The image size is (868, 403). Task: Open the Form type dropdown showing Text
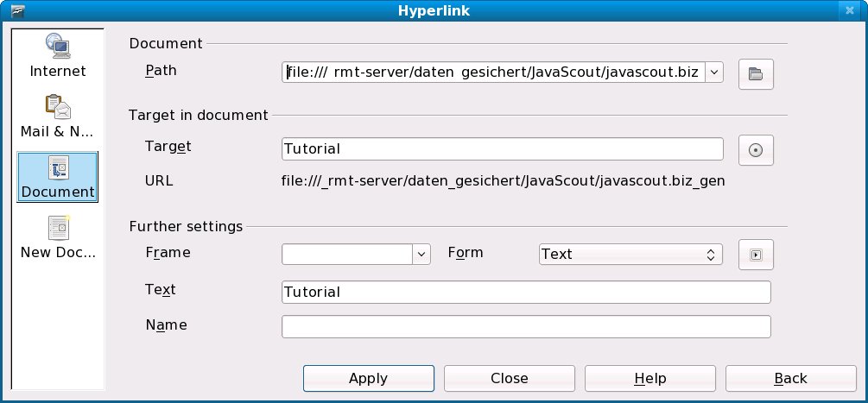click(630, 254)
